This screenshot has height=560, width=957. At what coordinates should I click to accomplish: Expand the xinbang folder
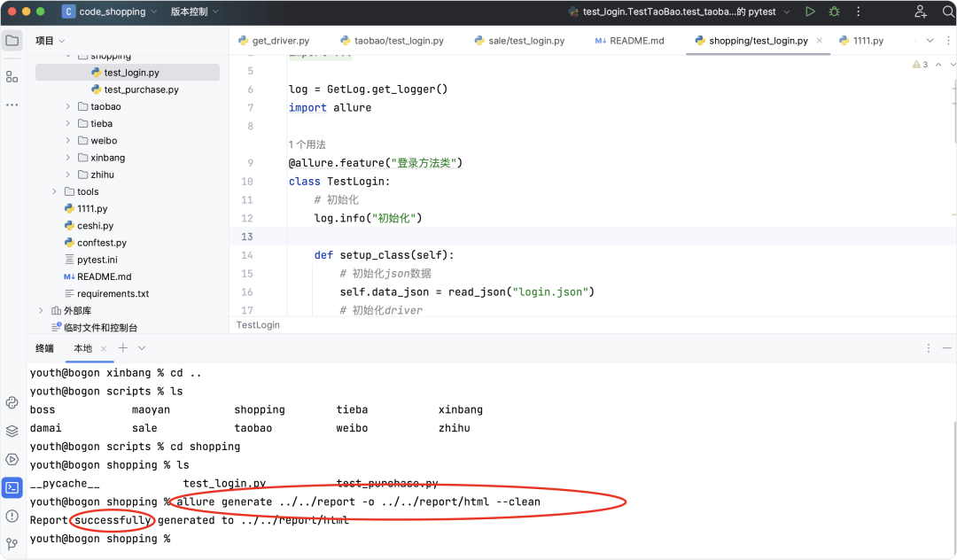[x=67, y=158]
